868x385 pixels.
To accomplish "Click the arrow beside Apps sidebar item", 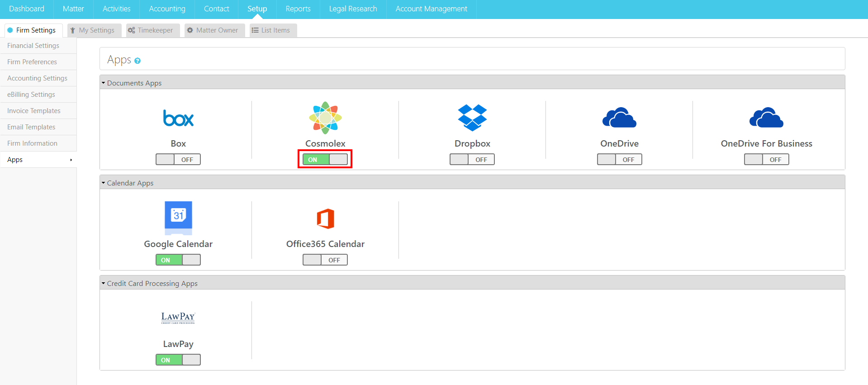I will point(71,160).
